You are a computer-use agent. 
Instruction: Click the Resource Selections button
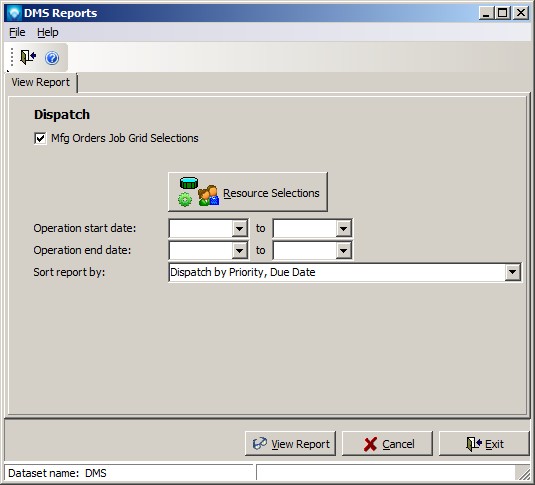pyautogui.click(x=248, y=192)
